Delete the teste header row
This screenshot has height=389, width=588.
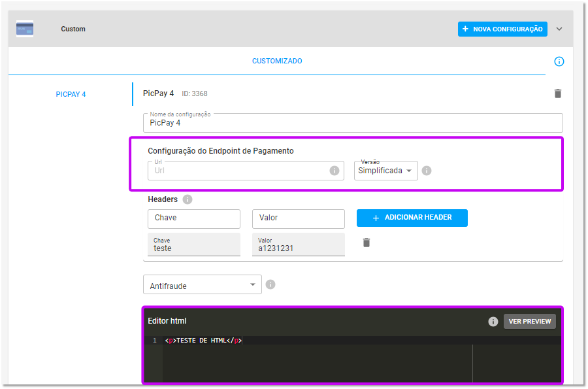[x=367, y=243]
